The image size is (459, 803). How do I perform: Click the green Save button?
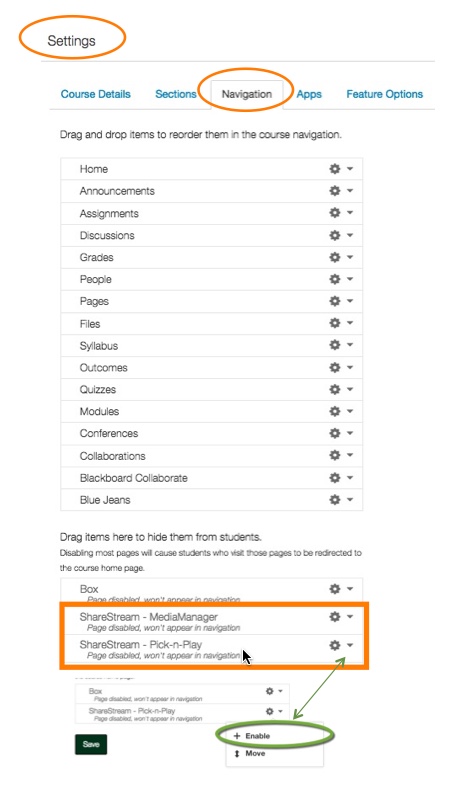point(91,744)
